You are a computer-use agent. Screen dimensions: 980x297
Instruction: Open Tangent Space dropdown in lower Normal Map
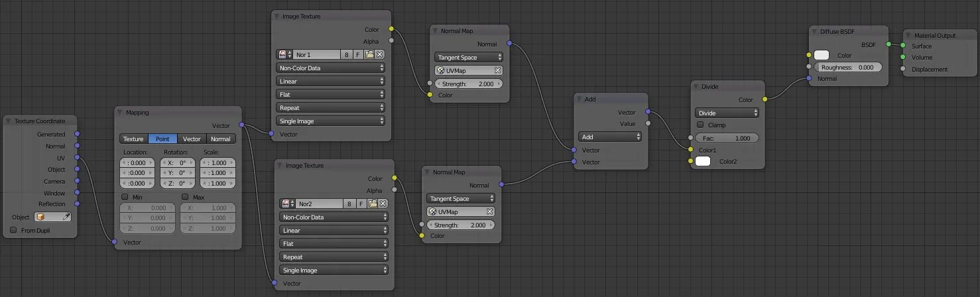tap(461, 198)
